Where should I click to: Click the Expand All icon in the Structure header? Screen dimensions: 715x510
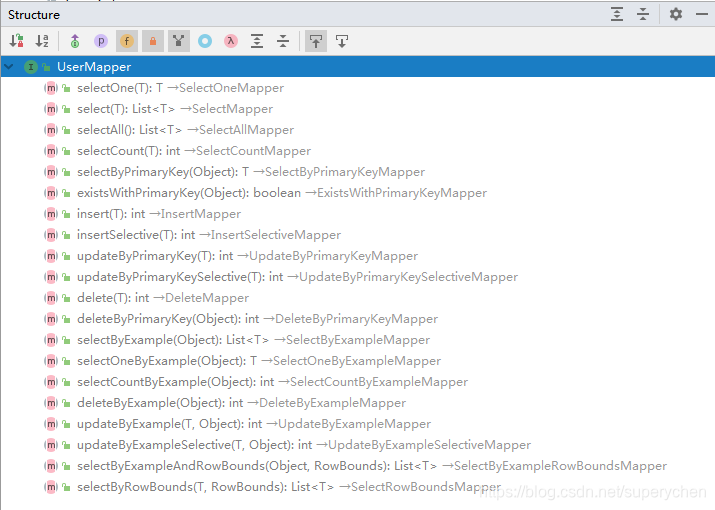point(617,14)
